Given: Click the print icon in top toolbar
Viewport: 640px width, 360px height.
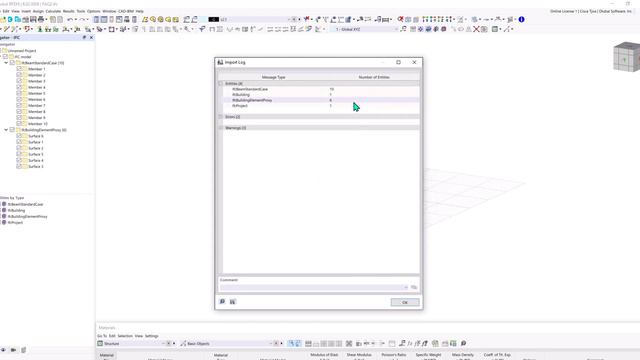Looking at the screenshot, I should (x=41, y=19).
